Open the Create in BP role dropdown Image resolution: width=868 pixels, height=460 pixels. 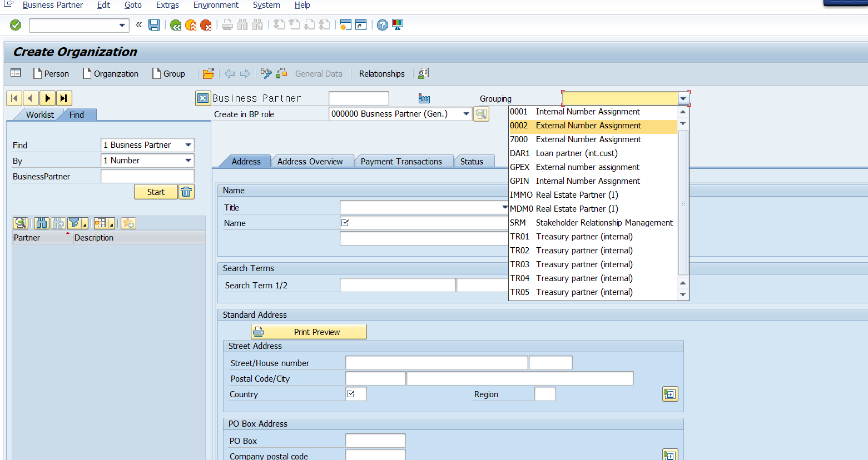point(466,114)
